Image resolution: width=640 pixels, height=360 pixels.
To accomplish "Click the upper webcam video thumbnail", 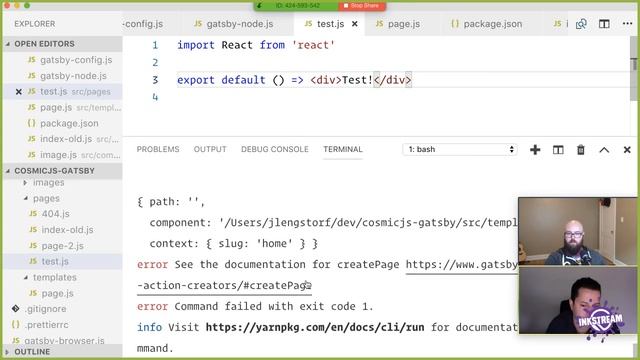I will coord(577,231).
